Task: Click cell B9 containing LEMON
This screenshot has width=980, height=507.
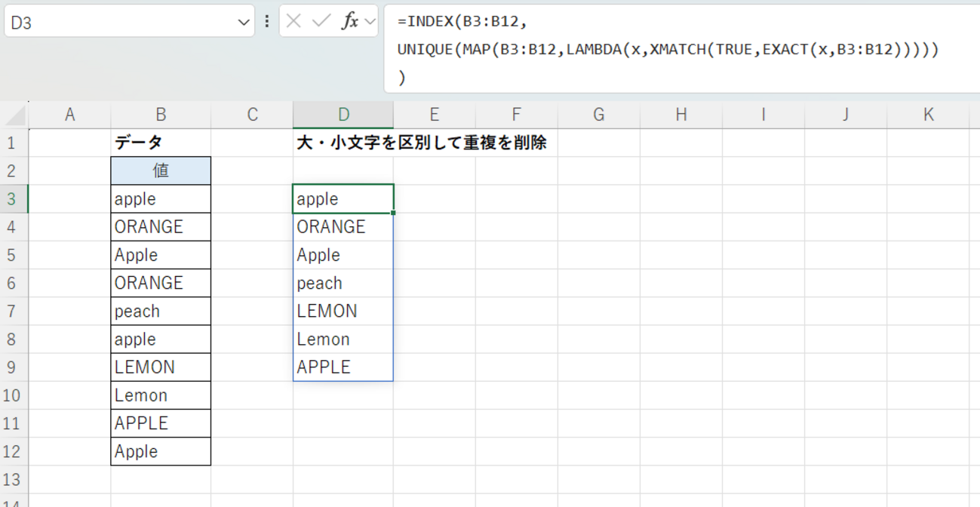Action: 161,367
